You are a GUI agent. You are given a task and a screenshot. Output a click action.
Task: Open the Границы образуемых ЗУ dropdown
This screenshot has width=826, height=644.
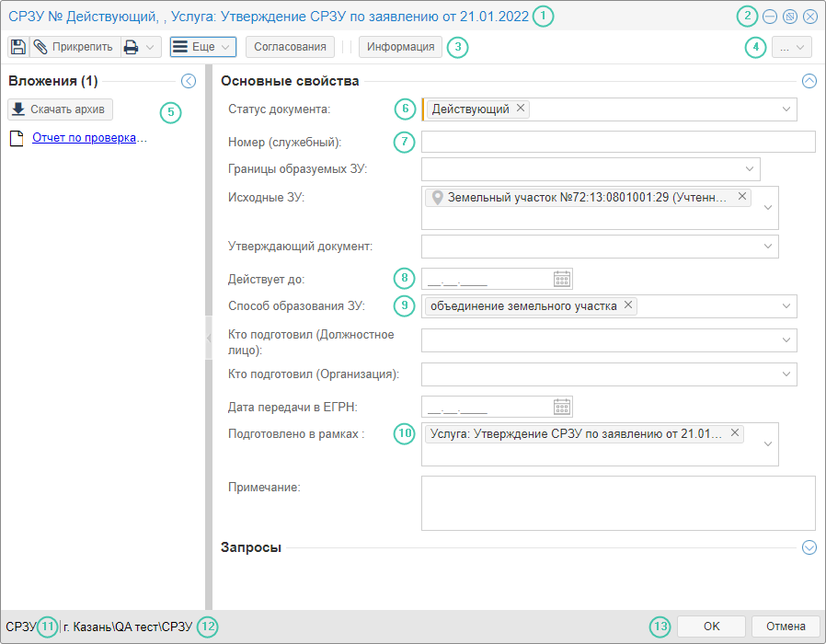tap(750, 169)
